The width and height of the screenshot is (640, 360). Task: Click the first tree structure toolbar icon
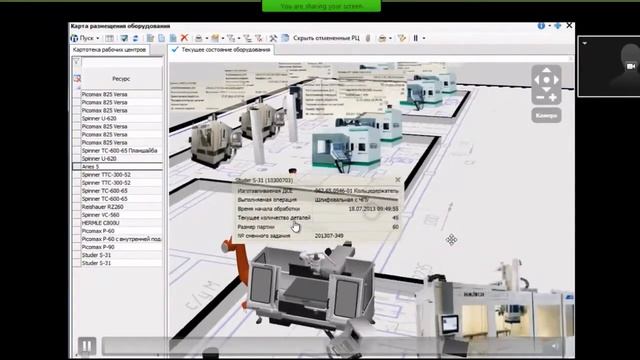pyautogui.click(x=231, y=38)
